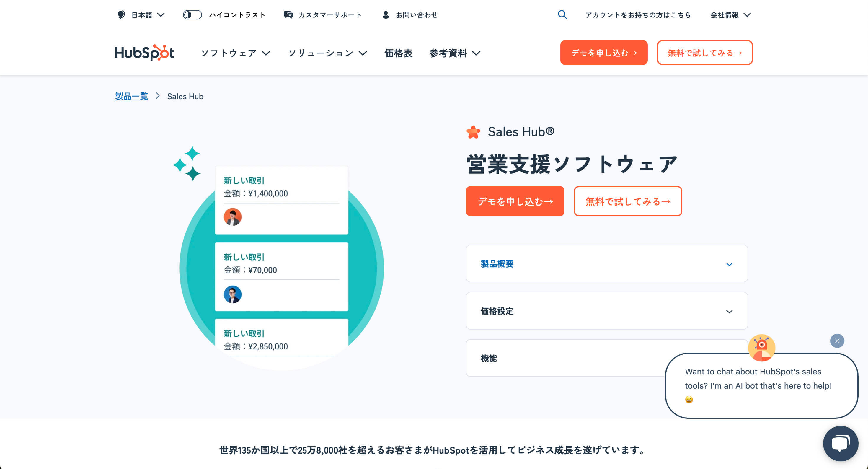Click the ¥70,000 deal card
The width and height of the screenshot is (868, 469).
pos(281,277)
